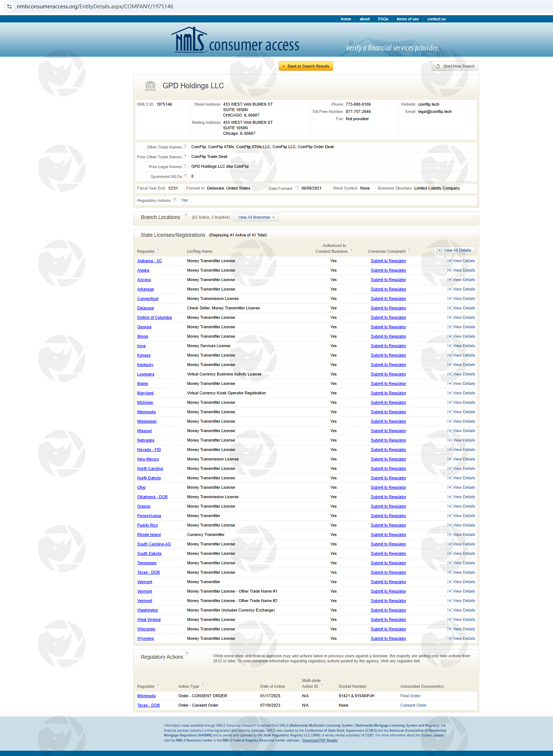Go Back to Search Results
Image resolution: width=553 pixels, height=756 pixels.
[306, 66]
